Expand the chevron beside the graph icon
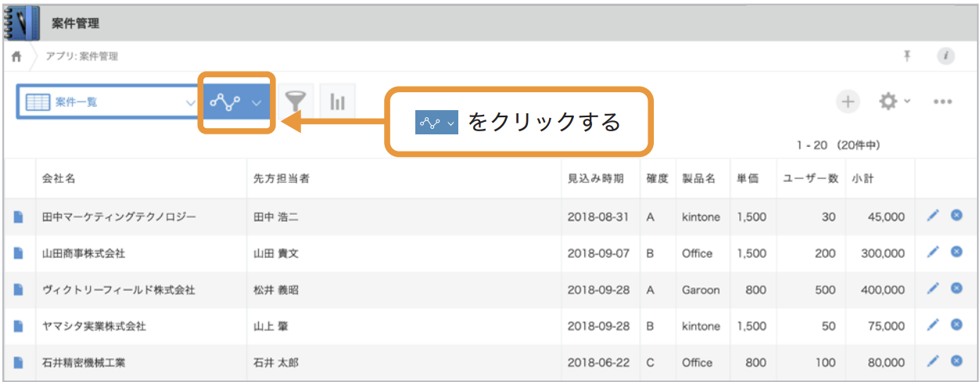980x382 pixels. click(257, 102)
